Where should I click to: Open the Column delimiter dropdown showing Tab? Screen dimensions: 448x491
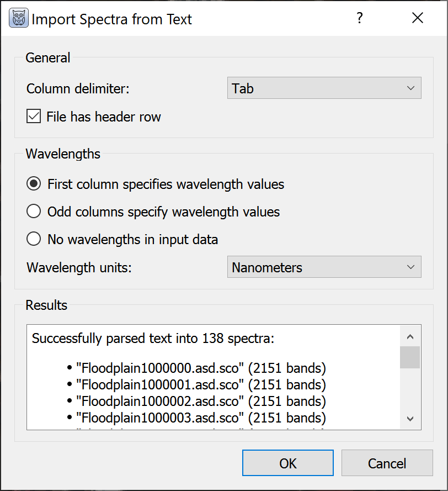pyautogui.click(x=324, y=88)
